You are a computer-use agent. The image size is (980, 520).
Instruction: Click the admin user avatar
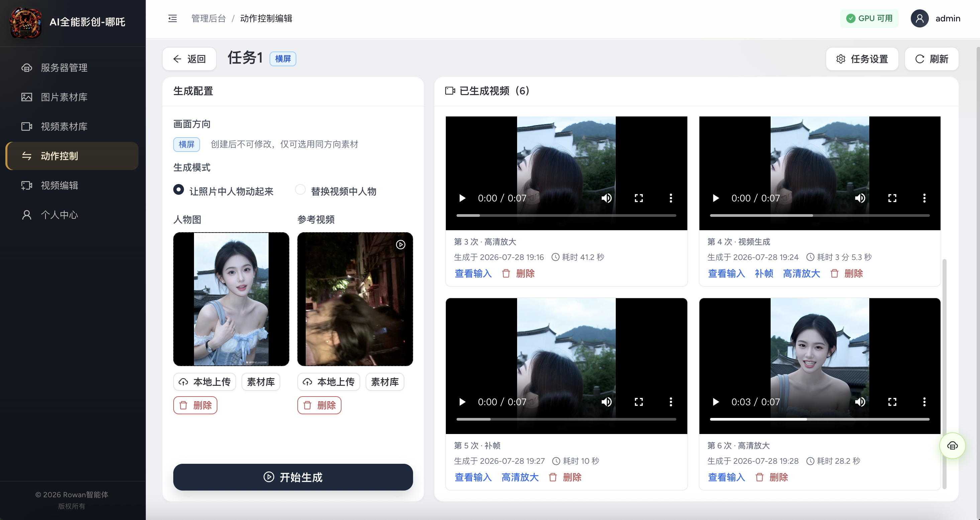tap(919, 18)
